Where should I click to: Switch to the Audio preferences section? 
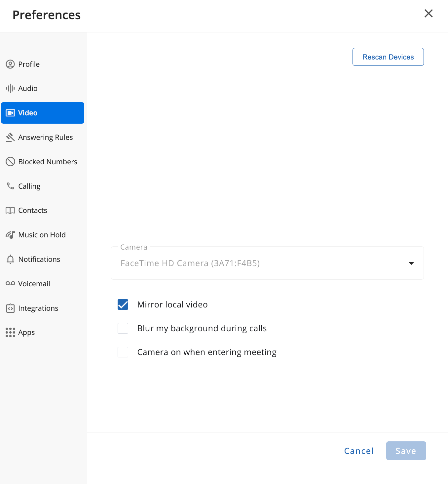[43, 88]
